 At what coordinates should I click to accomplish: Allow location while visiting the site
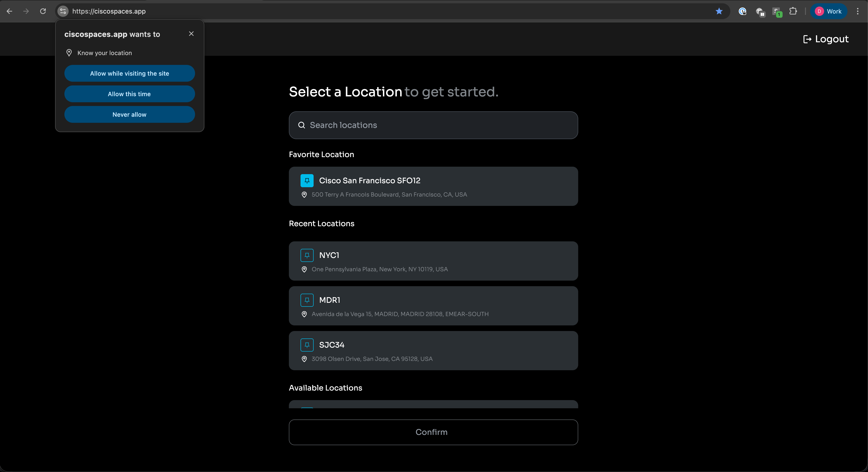point(129,73)
